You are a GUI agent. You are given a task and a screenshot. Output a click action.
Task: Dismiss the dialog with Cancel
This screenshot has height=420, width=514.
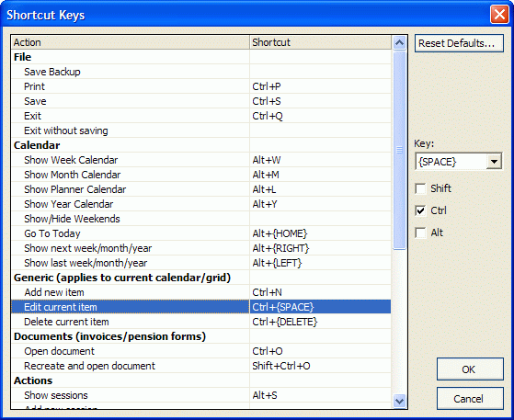pos(470,398)
